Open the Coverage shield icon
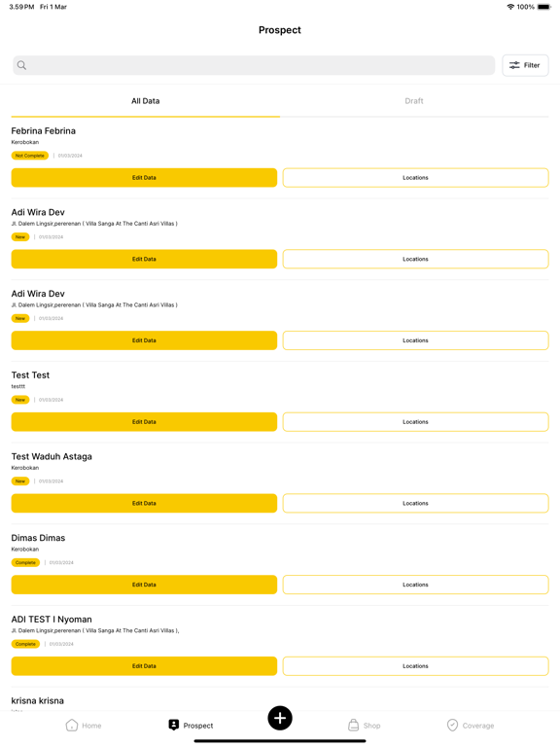 [452, 725]
